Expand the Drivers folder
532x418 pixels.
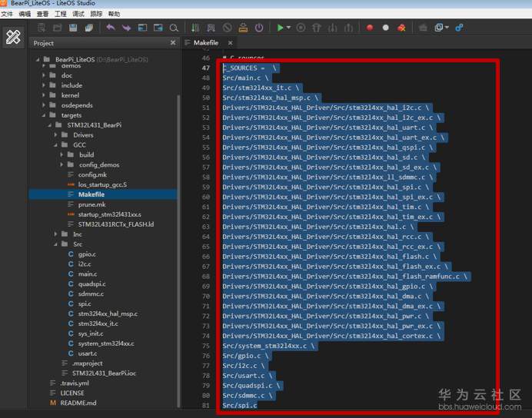[55, 135]
